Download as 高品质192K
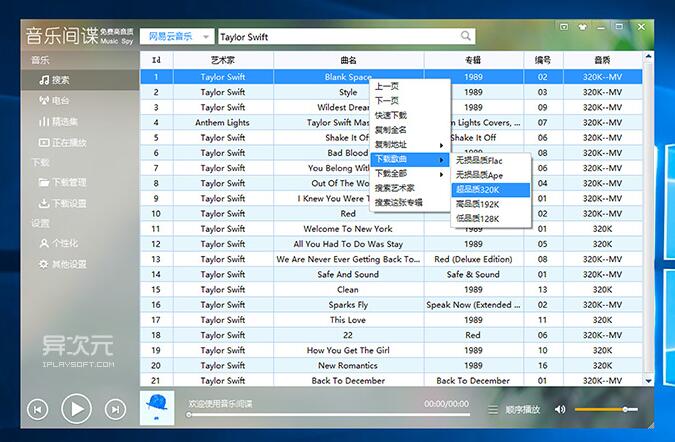This screenshot has height=442, width=675. pyautogui.click(x=491, y=204)
